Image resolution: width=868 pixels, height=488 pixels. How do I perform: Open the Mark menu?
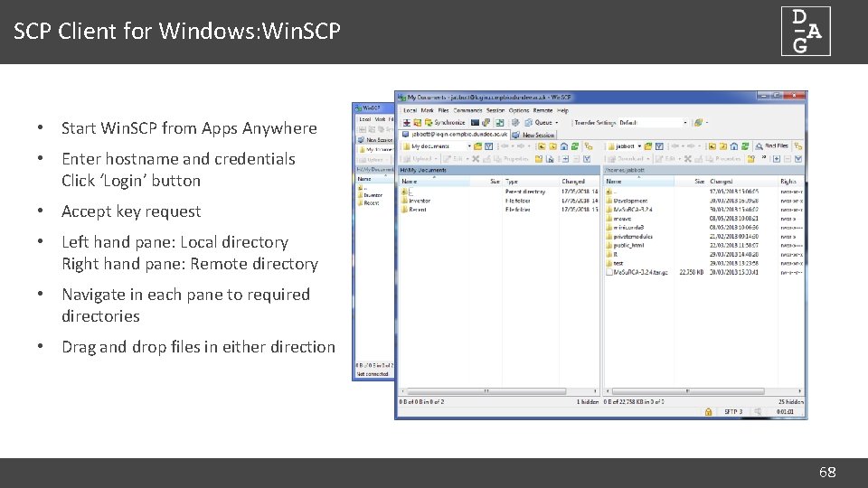427,110
